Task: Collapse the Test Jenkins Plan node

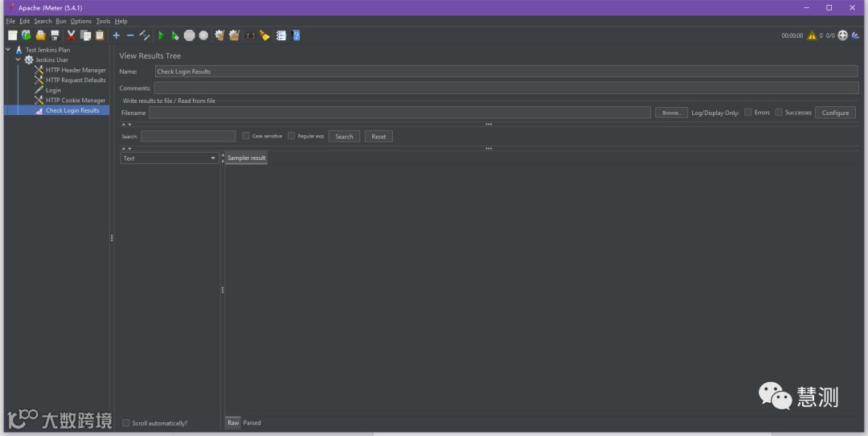Action: pos(8,50)
